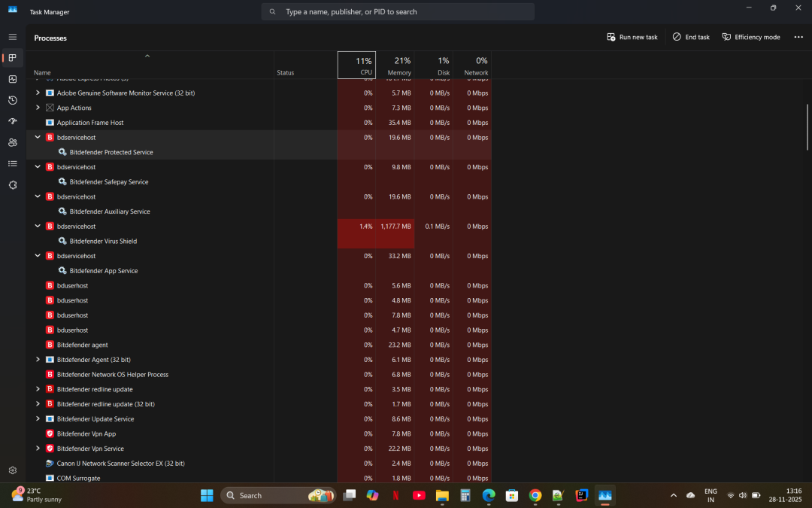This screenshot has height=508, width=812.
Task: Sort processes by CPU column
Action: pyautogui.click(x=356, y=65)
